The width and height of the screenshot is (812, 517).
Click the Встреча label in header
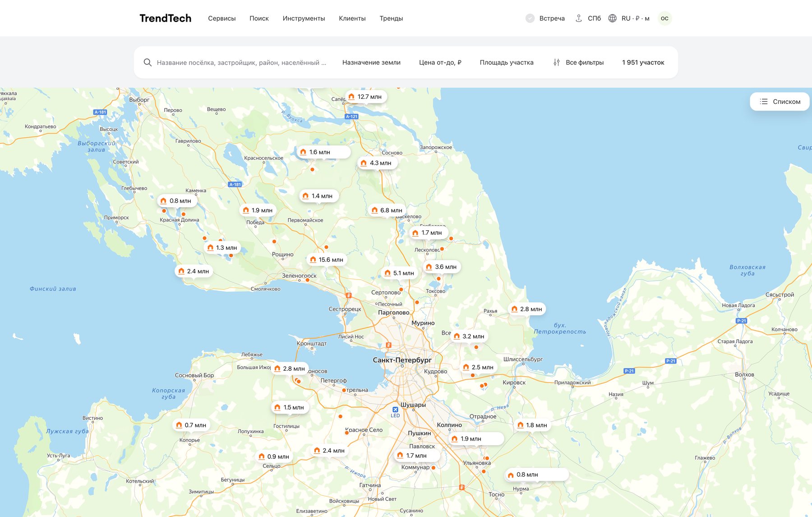pos(552,18)
